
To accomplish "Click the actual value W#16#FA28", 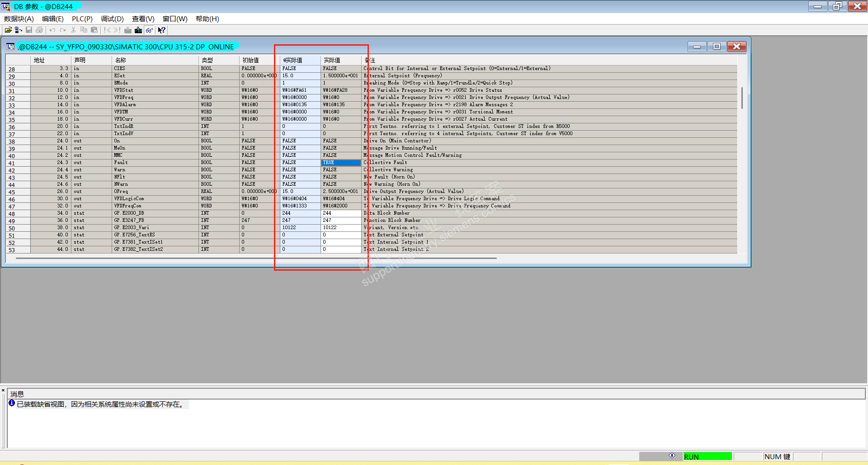I will click(335, 90).
